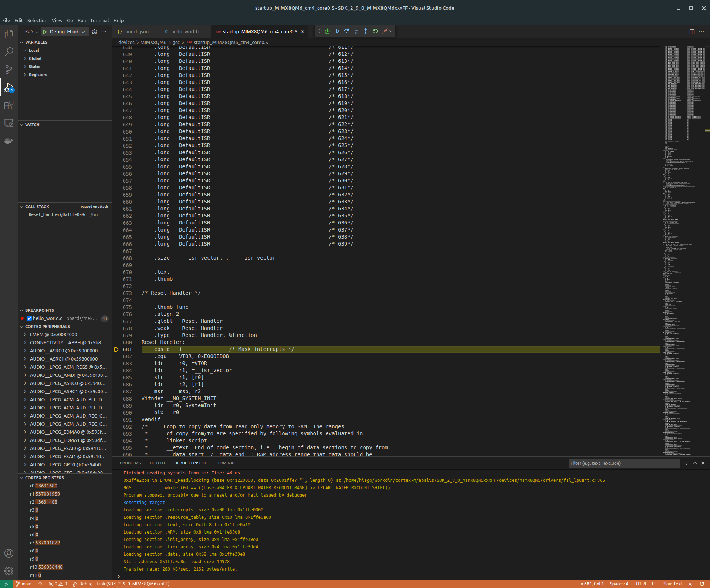The width and height of the screenshot is (710, 588).
Task: Select Reset_Handler frame in call stack
Action: (65, 215)
